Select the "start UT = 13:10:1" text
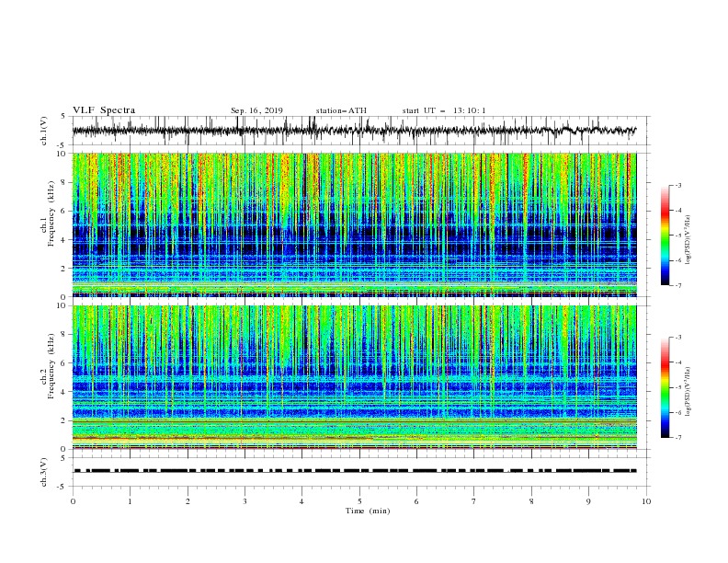Viewport: 728px width, 563px height. 444,110
